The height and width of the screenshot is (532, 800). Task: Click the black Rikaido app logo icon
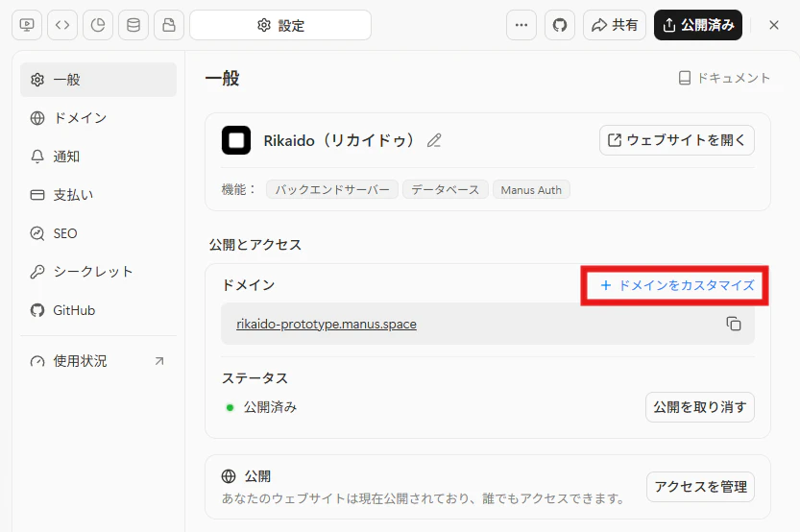tap(236, 140)
